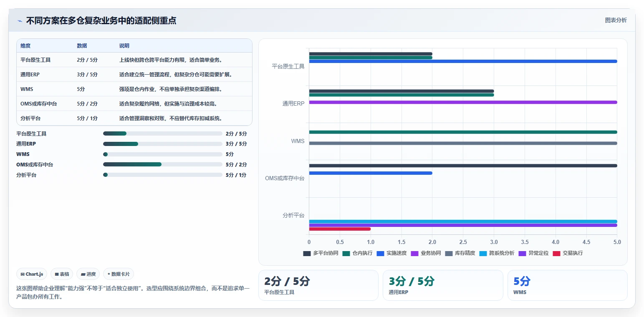Click description starting '适合复杂履约网络'
This screenshot has width=644, height=317.
pos(168,104)
